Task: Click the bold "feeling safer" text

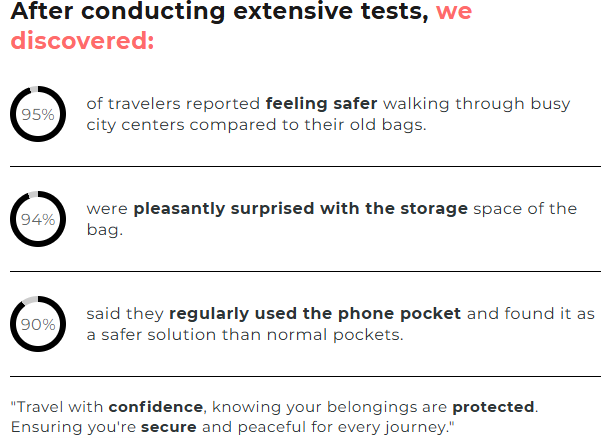Action: click(321, 104)
